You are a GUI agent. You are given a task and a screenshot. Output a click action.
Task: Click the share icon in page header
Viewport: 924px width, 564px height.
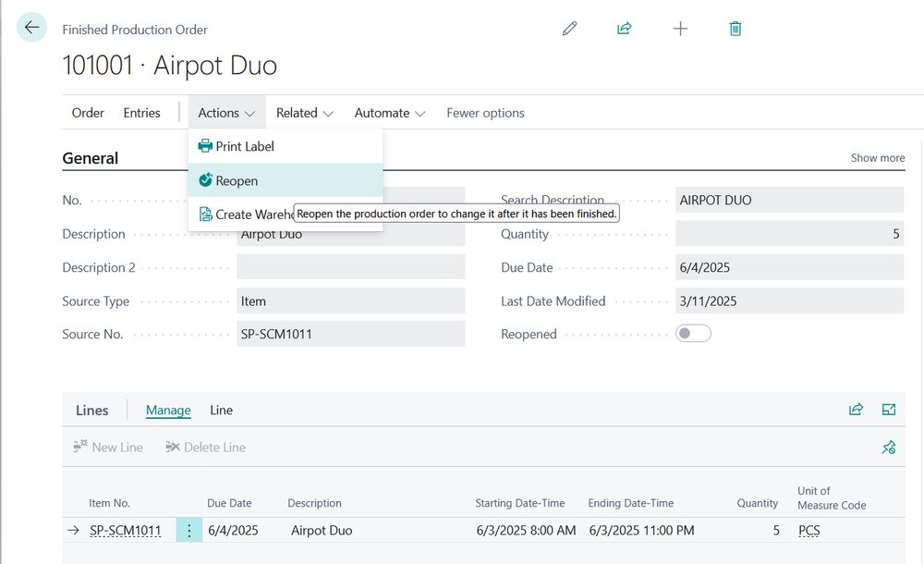coord(624,29)
